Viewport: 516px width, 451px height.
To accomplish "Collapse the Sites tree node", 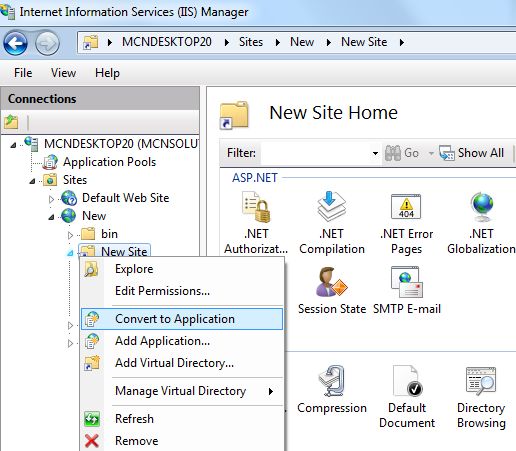I will tap(32, 181).
